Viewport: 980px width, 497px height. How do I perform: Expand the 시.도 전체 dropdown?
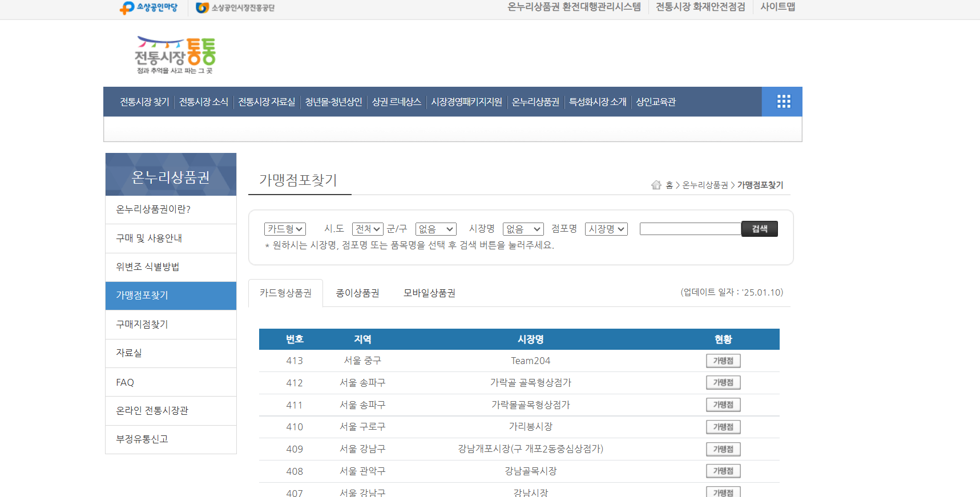(x=368, y=229)
